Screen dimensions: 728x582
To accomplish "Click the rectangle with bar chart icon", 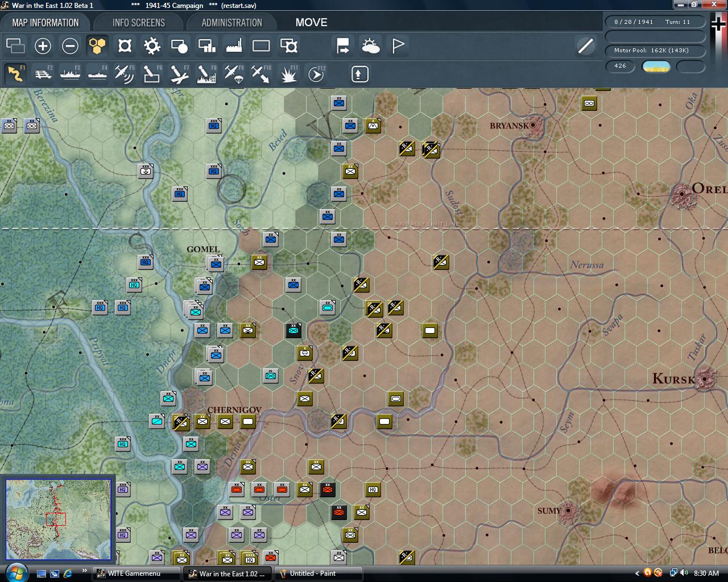I will tap(206, 45).
